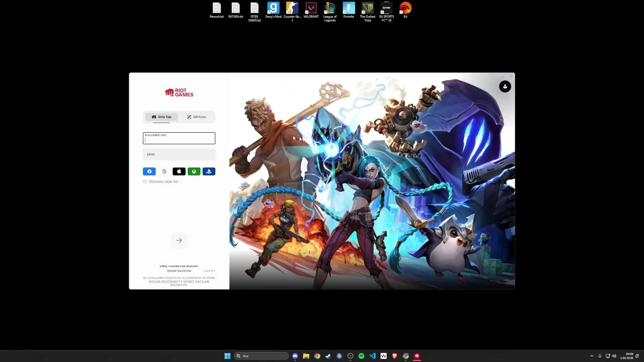The height and width of the screenshot is (362, 644).
Task: Click the taskbar 'Ara' search box
Action: pyautogui.click(x=261, y=356)
